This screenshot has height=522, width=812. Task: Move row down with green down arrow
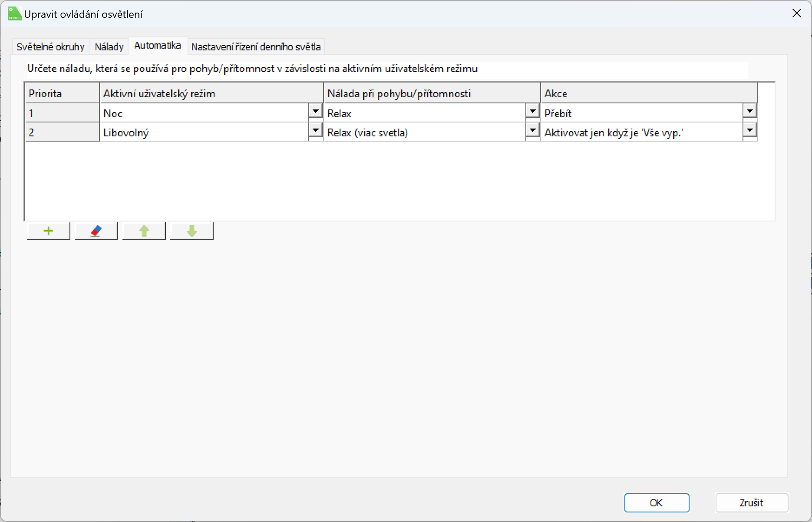(191, 231)
